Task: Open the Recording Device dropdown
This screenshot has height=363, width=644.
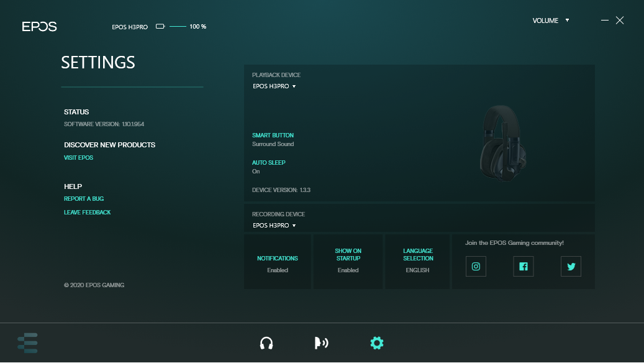Action: click(x=274, y=225)
